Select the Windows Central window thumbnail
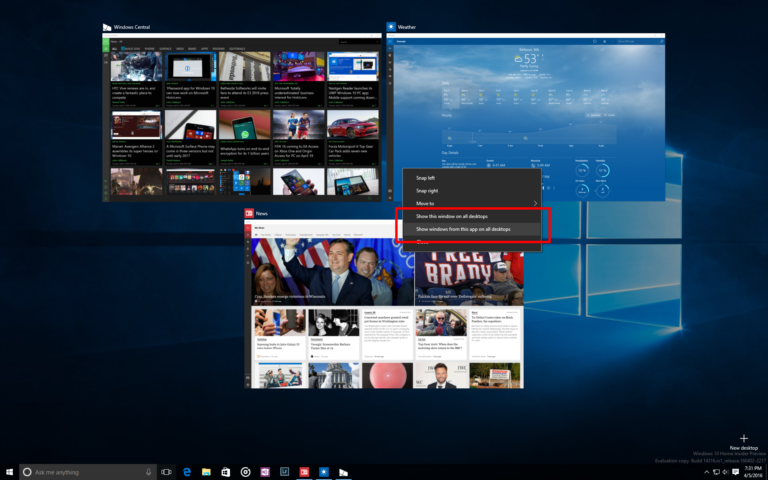Screen dimensions: 768x480 click(x=243, y=115)
